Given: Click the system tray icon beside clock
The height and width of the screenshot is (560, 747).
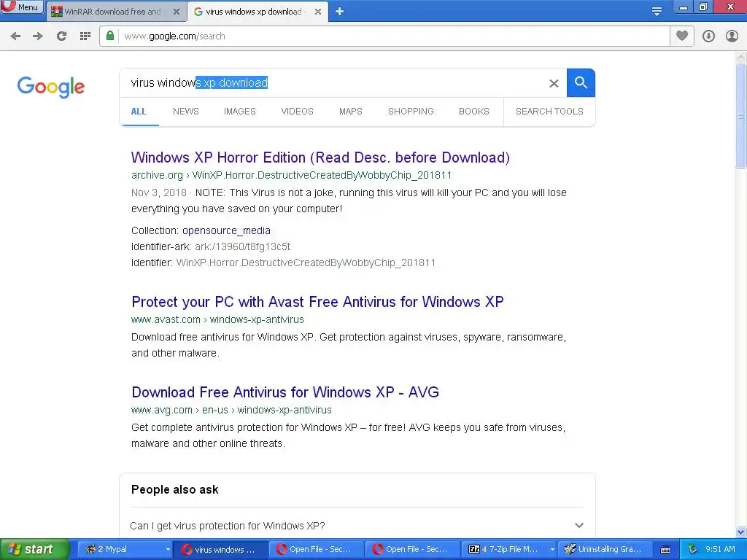Looking at the screenshot, I should [x=693, y=549].
